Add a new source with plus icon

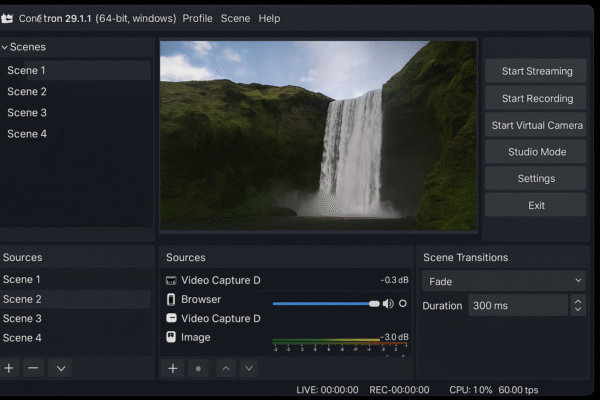pyautogui.click(x=173, y=368)
